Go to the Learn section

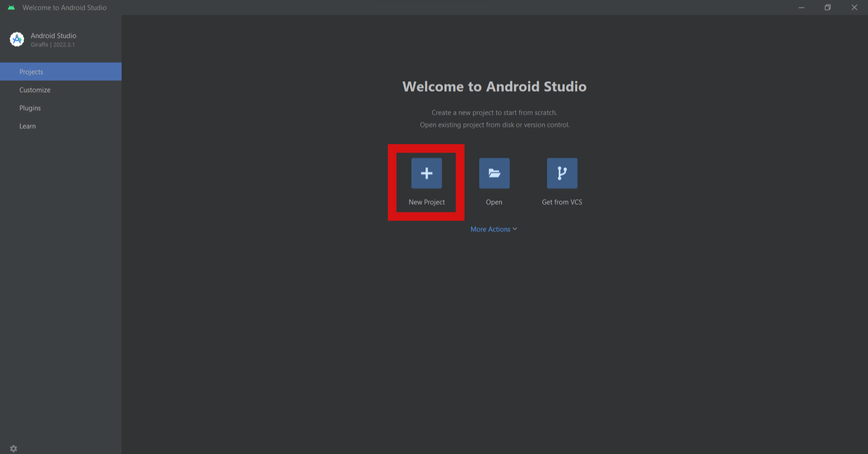61,126
